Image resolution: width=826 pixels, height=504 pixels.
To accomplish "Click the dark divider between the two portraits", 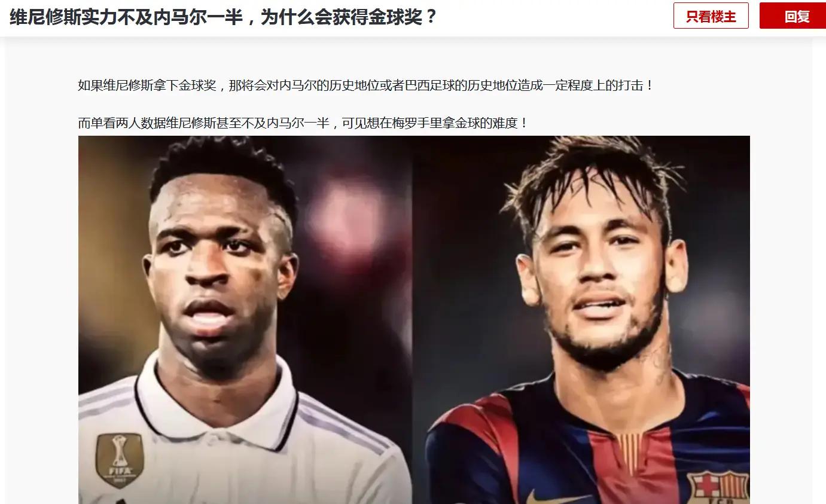I will [413, 320].
